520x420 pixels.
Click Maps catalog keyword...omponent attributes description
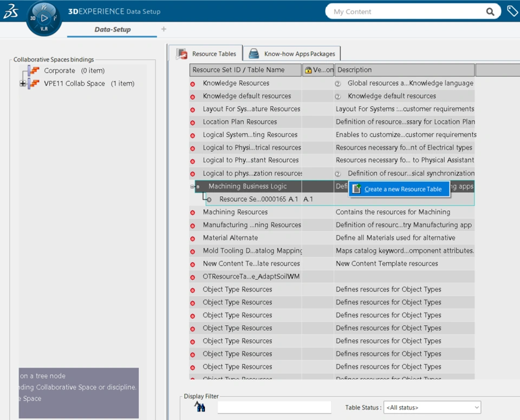405,251
